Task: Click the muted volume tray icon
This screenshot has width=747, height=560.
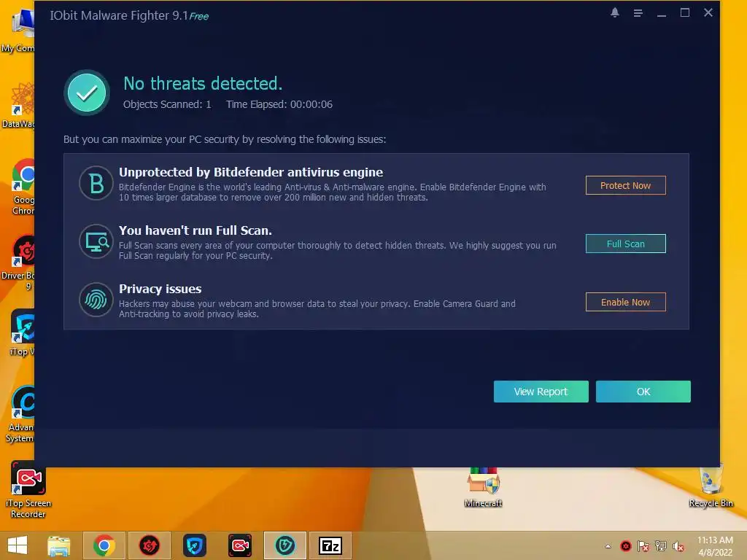Action: click(x=678, y=546)
